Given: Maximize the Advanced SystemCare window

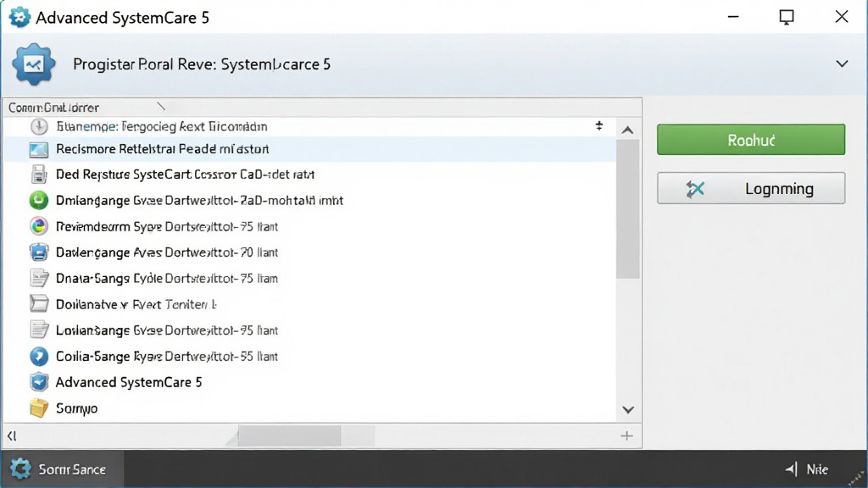Looking at the screenshot, I should pos(787,17).
